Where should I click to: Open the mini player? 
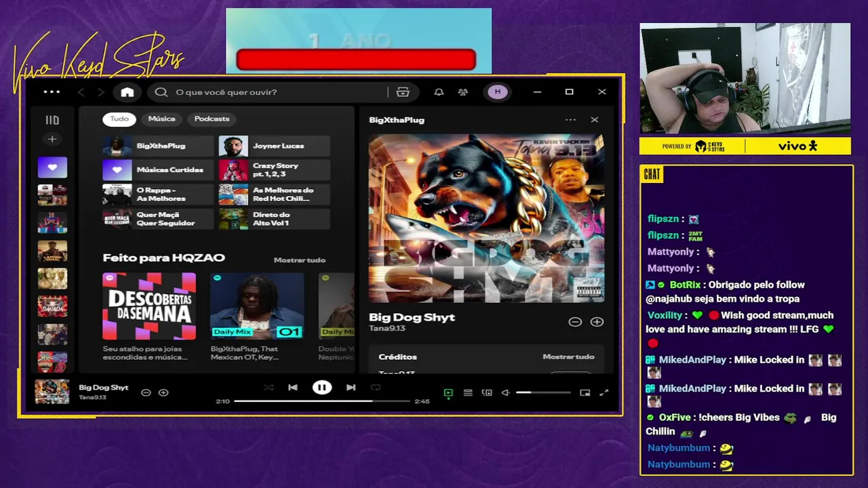(585, 392)
